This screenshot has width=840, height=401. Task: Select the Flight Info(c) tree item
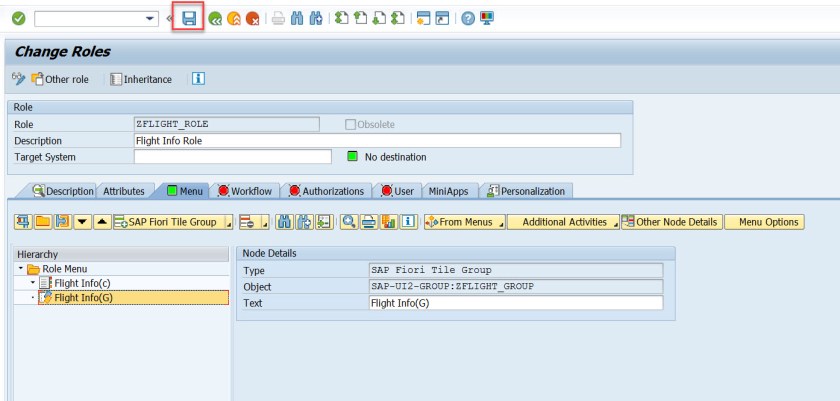82,283
